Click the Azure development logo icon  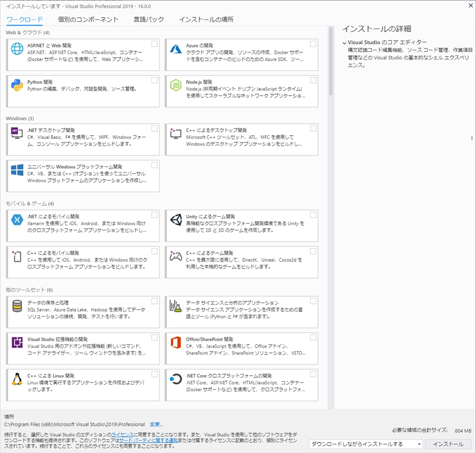(176, 49)
